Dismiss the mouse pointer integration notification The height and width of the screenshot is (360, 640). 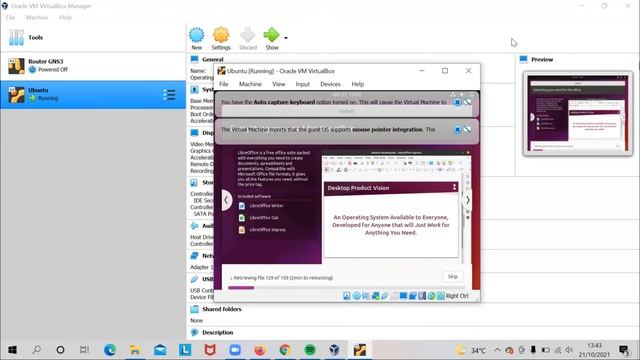(x=457, y=129)
